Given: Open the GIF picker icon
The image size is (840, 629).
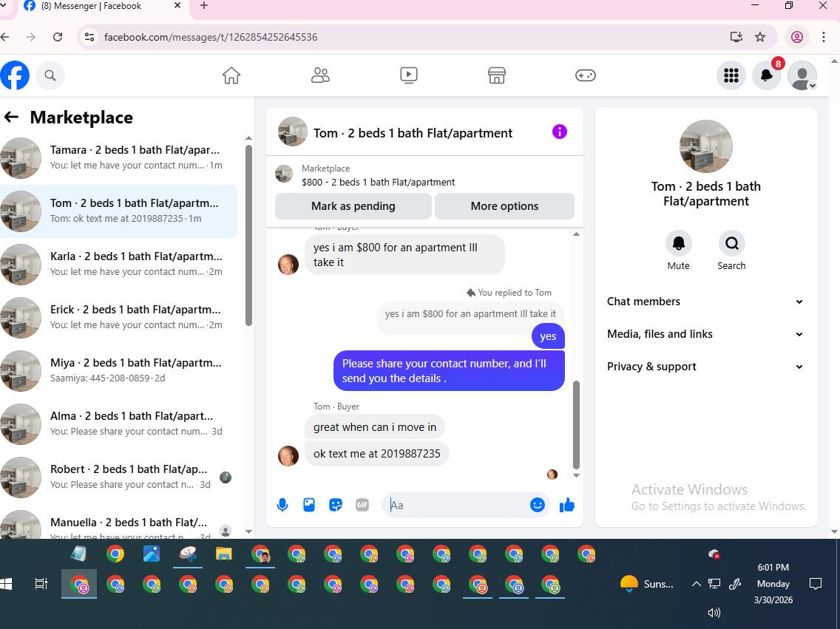Looking at the screenshot, I should (362, 505).
